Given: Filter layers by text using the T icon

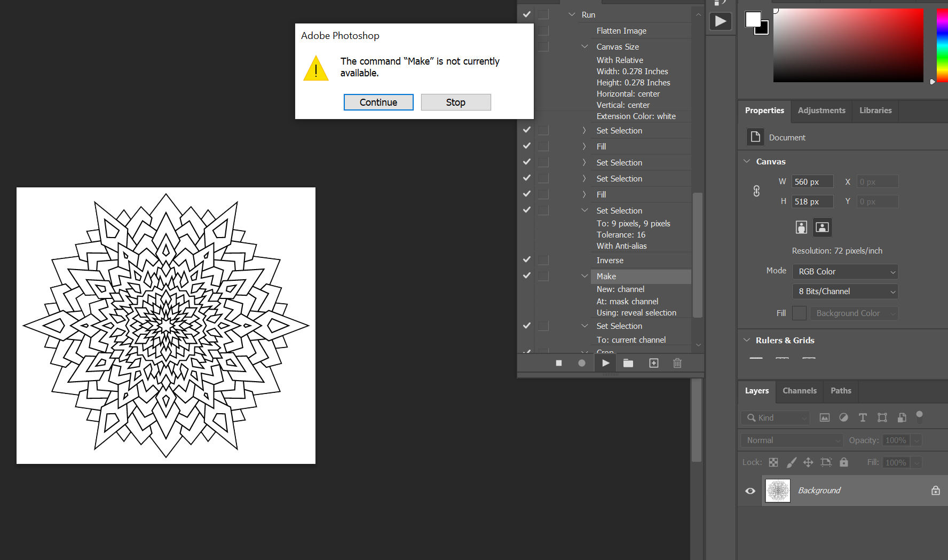Looking at the screenshot, I should click(x=863, y=417).
